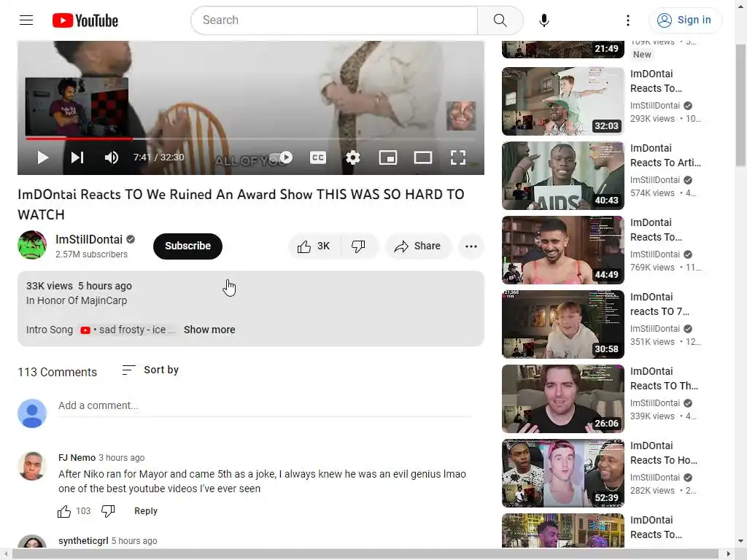Screen dimensions: 747x560
Task: Expand description with Show more
Action: click(209, 330)
